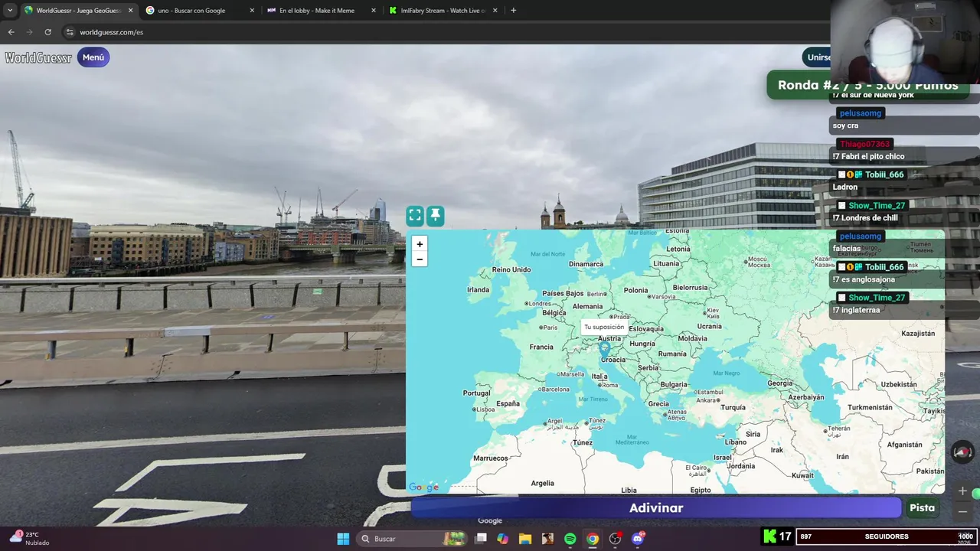Click the address bar URL
Viewport: 980px width, 551px height.
click(x=112, y=32)
